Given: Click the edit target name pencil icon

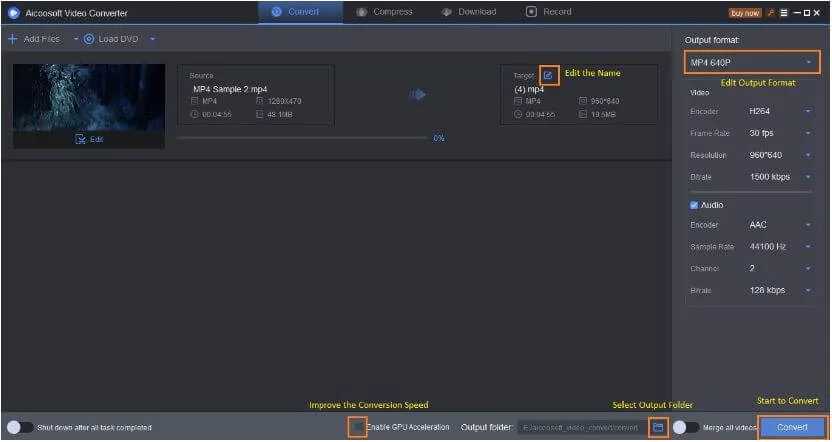Looking at the screenshot, I should coord(548,75).
